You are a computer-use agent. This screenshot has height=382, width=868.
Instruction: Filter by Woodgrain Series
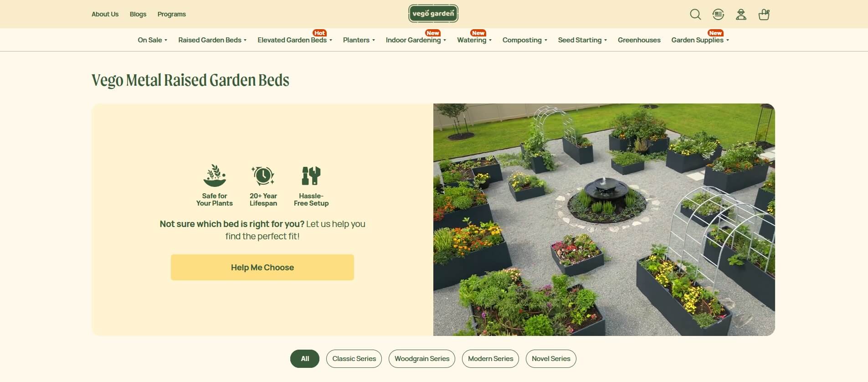click(422, 359)
